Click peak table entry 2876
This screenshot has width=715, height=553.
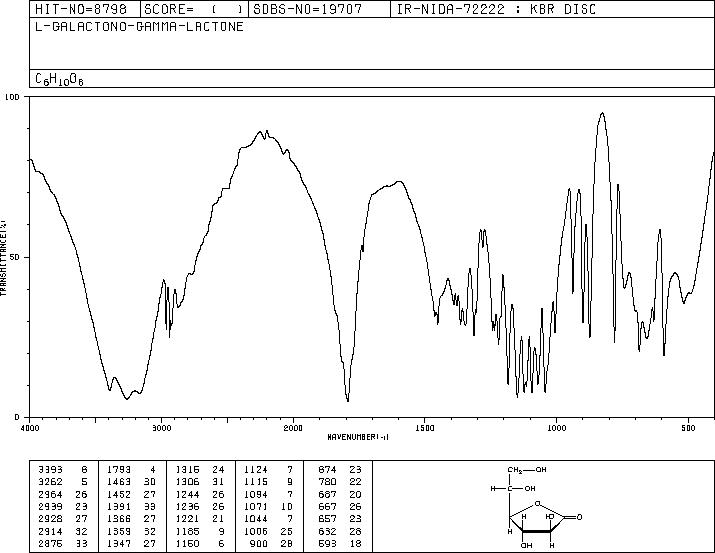point(51,544)
